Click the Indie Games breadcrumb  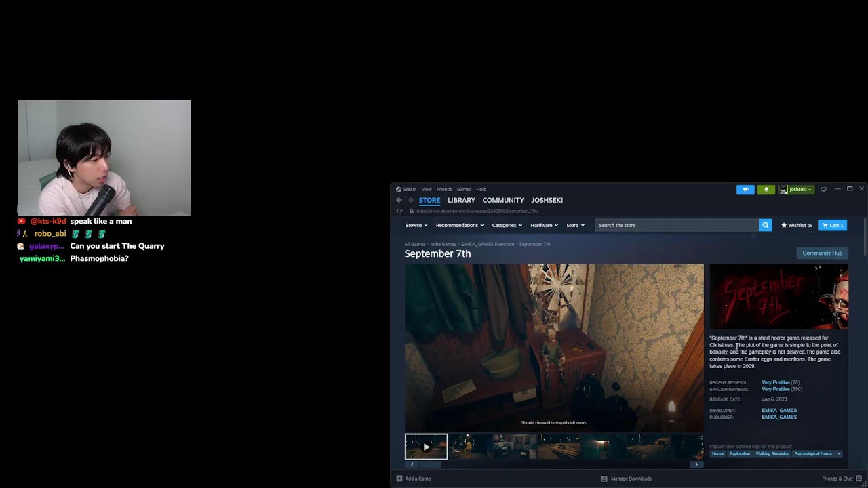point(443,244)
